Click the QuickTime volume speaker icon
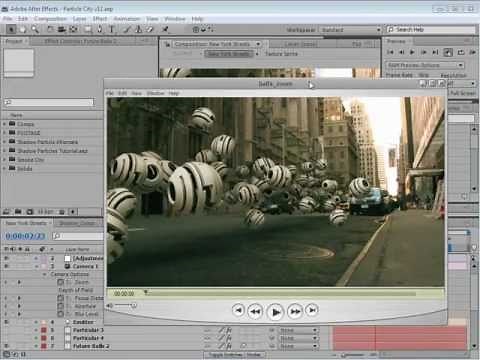 tap(110, 305)
